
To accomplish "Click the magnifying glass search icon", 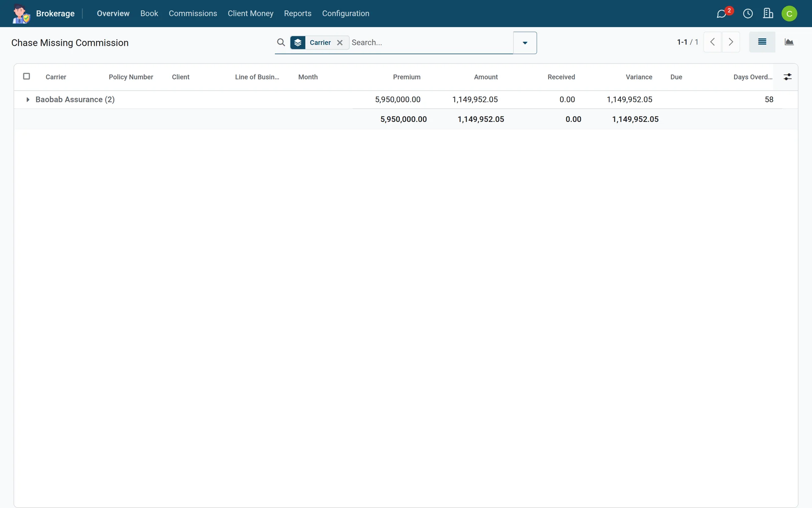I will coord(281,42).
